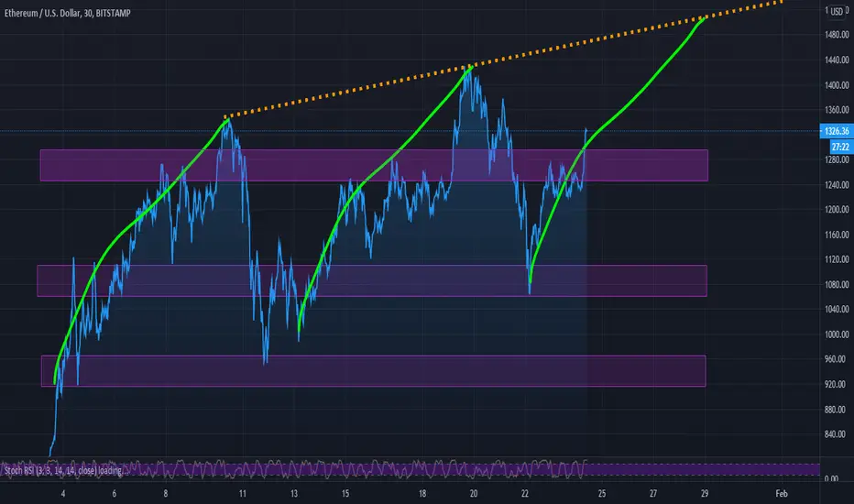Click the 1120.00 price scale label
The height and width of the screenshot is (504, 854).
tap(837, 259)
